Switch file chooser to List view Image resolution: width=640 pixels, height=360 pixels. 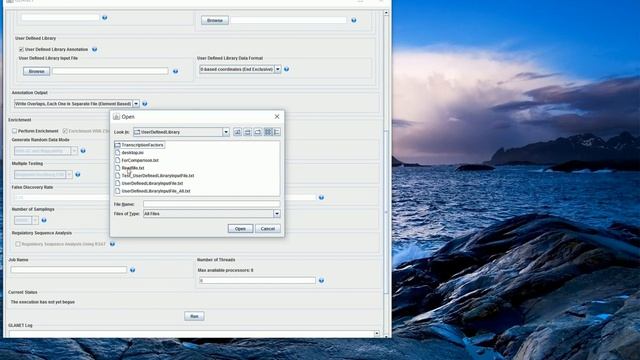[268, 132]
